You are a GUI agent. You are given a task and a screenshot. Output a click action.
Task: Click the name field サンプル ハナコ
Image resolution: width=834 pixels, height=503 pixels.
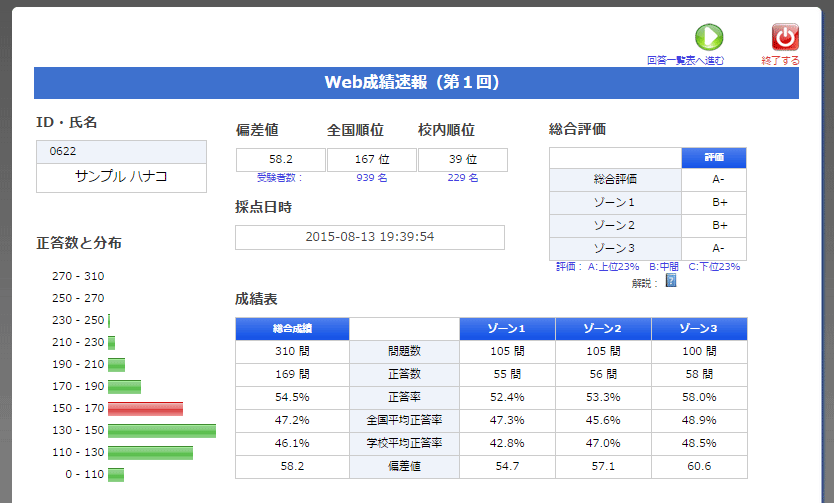[121, 177]
